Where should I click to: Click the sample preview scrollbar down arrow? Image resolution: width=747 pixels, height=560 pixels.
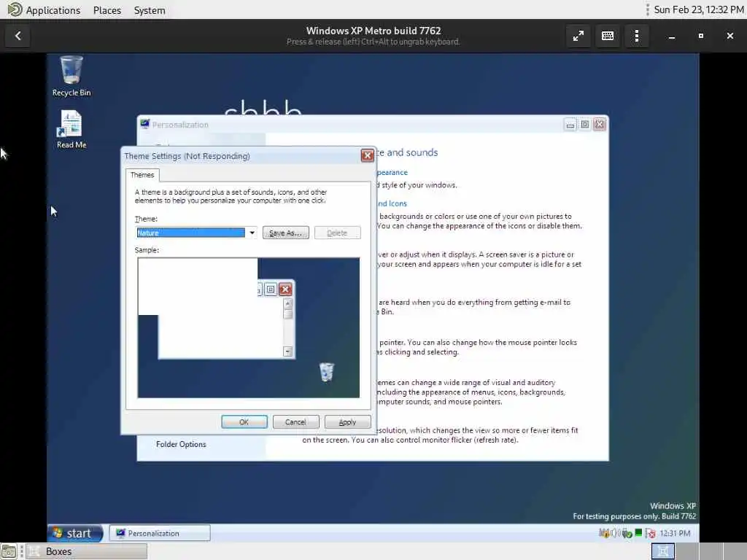[x=287, y=351]
